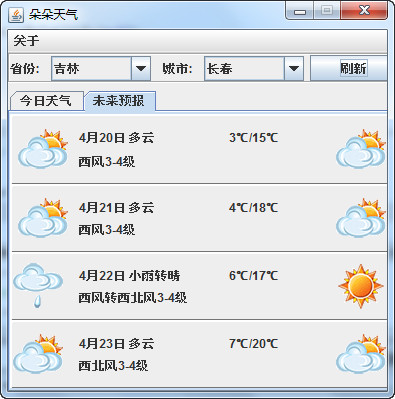Click the temperature 6℃/17℃
Image resolution: width=395 pixels, height=399 pixels.
[254, 276]
